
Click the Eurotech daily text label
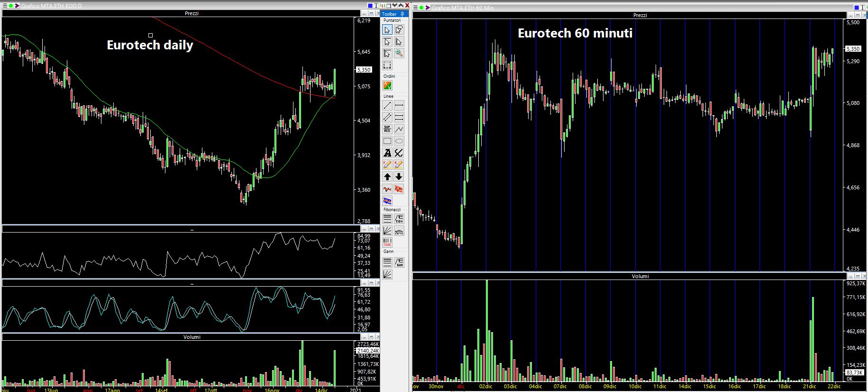150,45
